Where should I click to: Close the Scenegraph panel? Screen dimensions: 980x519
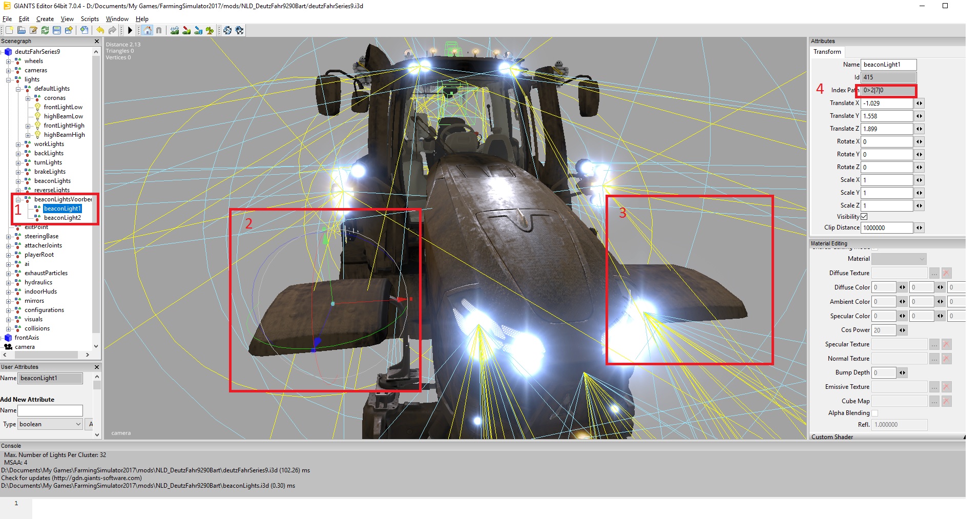(97, 41)
